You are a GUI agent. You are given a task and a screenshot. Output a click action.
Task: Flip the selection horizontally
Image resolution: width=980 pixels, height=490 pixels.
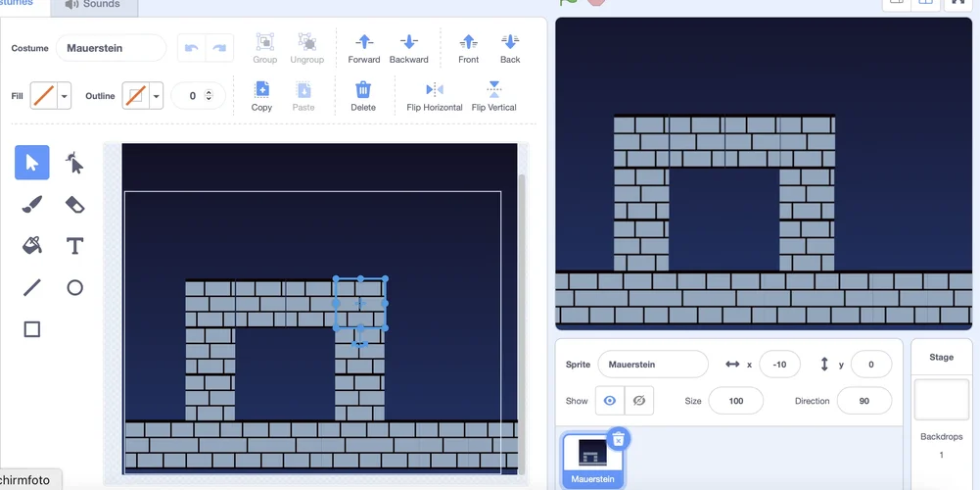[434, 95]
